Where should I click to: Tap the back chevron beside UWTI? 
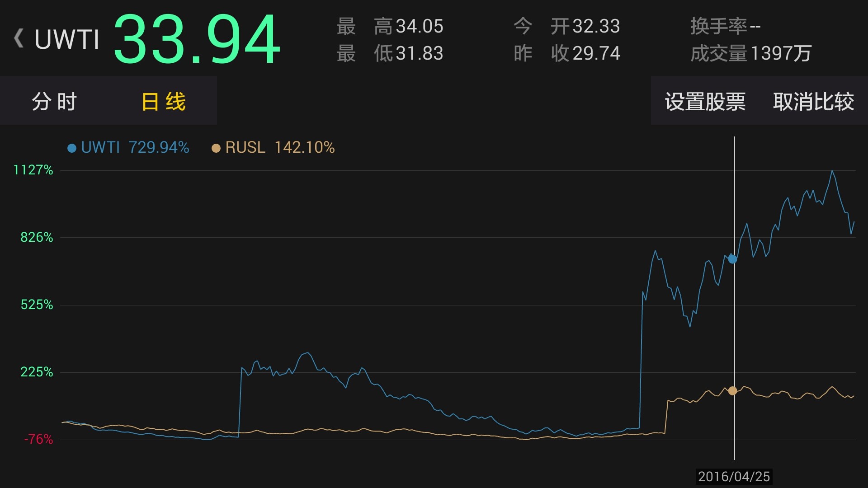click(19, 38)
